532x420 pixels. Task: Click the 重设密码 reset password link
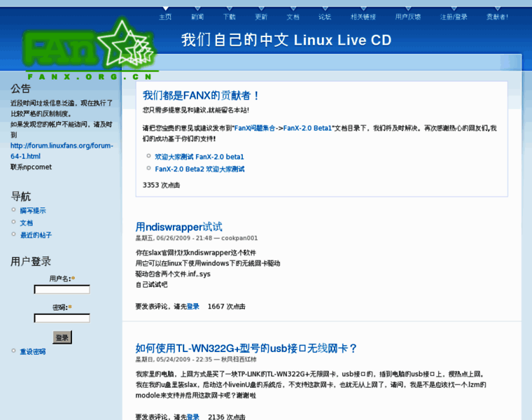[x=32, y=351]
